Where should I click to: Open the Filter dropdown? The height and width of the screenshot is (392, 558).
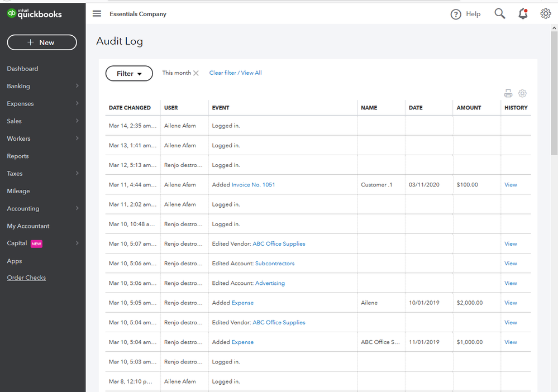[x=129, y=73]
